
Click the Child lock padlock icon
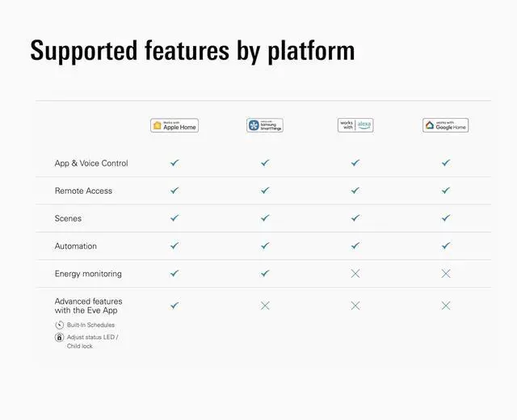[x=59, y=338]
